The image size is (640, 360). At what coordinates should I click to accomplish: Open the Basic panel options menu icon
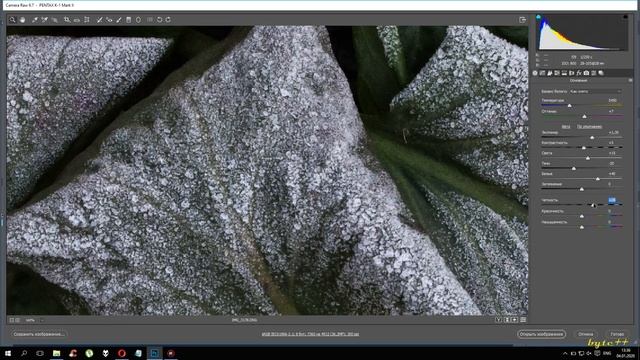[630, 81]
